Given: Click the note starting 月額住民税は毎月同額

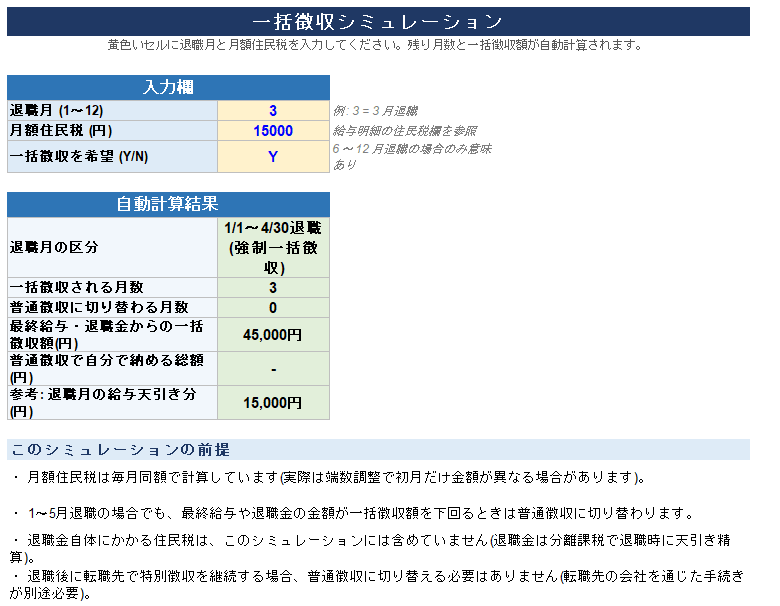Looking at the screenshot, I should click(x=329, y=478).
